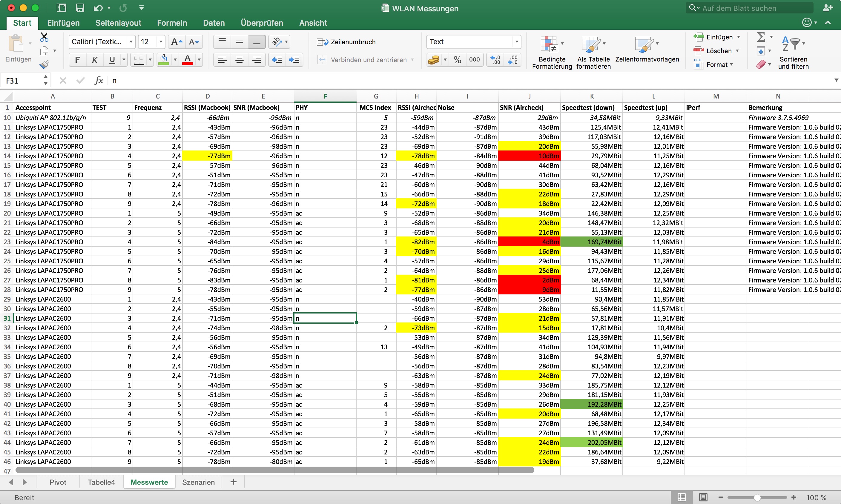Screen dimensions: 841x504
Task: Open the font color dropdown arrow
Action: [x=199, y=60]
